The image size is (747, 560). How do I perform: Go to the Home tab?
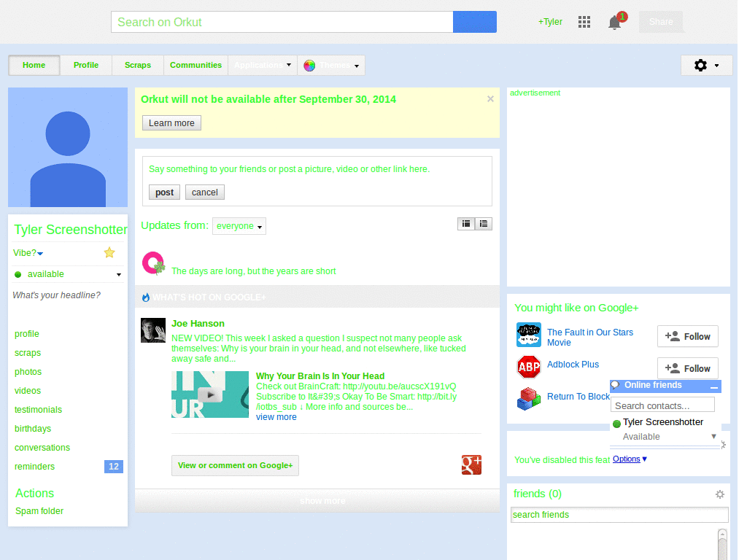(x=34, y=65)
